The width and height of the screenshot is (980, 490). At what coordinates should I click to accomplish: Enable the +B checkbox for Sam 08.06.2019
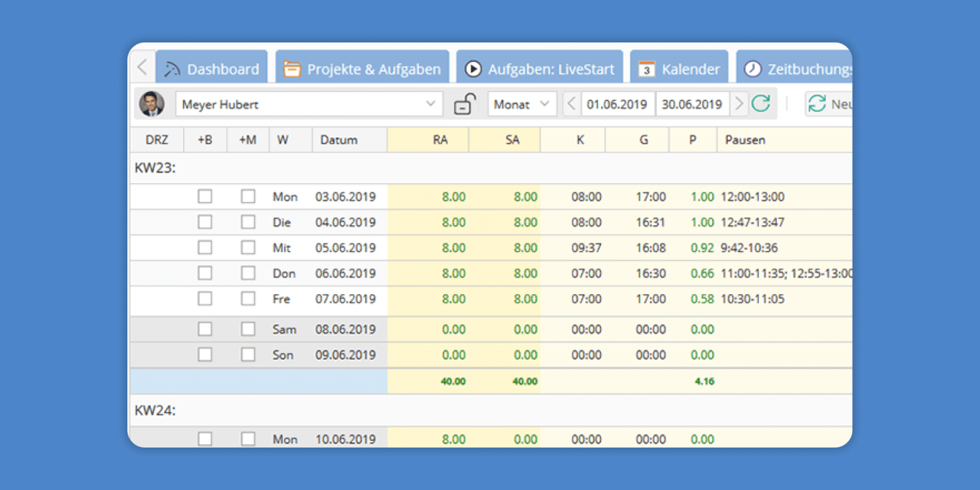[205, 329]
